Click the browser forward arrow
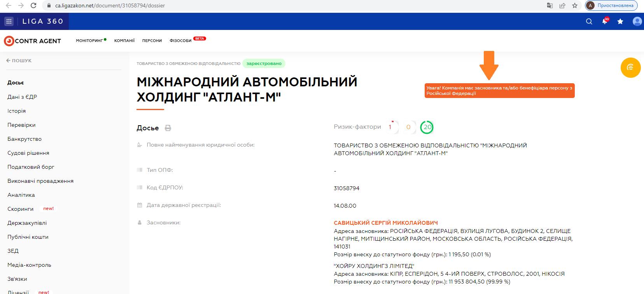 [x=21, y=6]
